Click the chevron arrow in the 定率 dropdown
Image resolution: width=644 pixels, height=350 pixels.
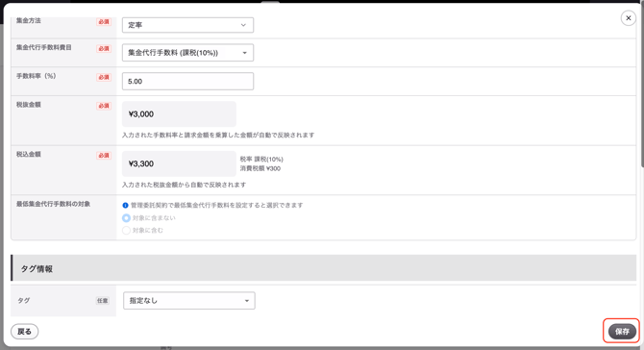click(243, 25)
